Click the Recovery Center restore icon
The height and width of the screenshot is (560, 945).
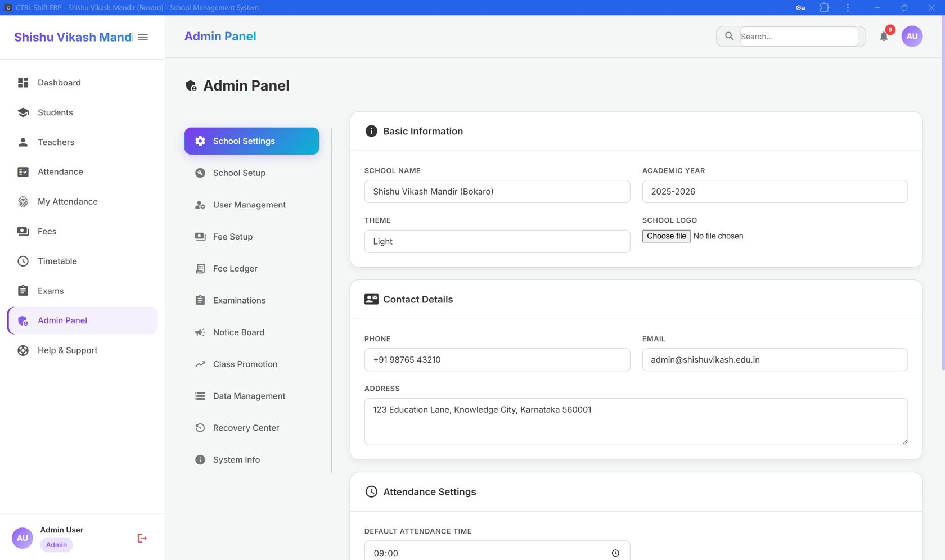point(200,428)
